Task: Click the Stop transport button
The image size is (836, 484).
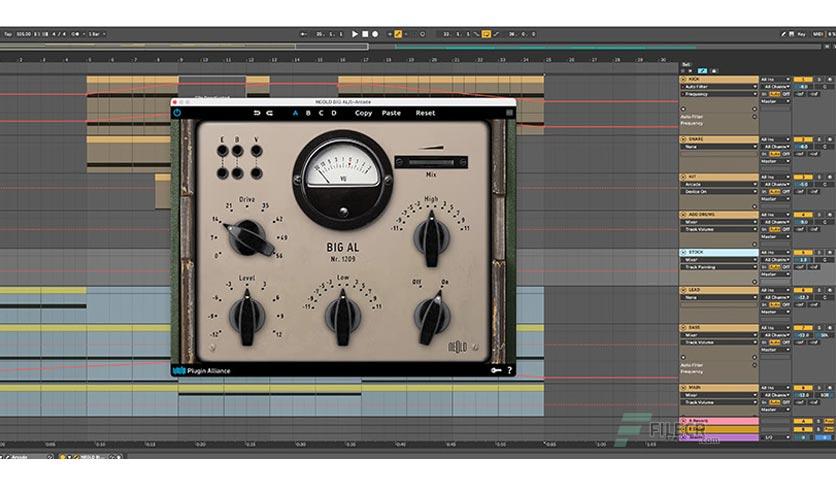Action: [365, 34]
